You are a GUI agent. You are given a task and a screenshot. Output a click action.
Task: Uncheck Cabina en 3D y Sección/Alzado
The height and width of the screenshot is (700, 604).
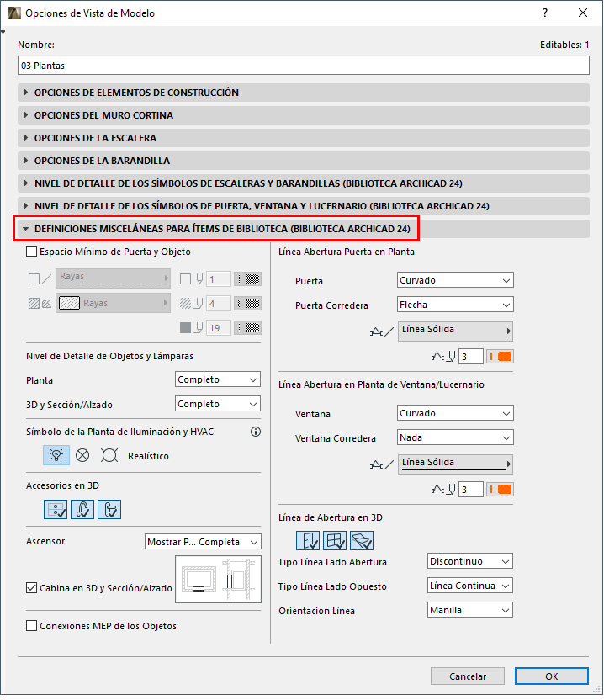[31, 588]
